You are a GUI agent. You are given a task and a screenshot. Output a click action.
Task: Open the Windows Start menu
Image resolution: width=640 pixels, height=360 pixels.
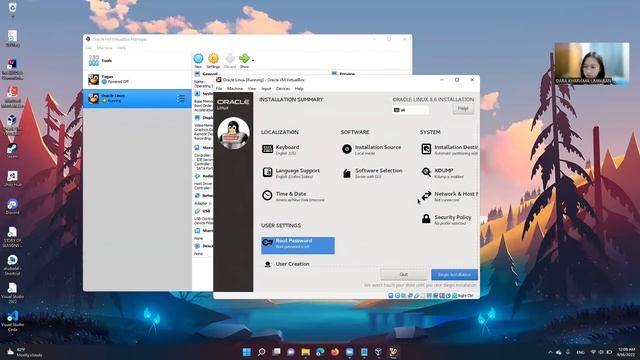(x=247, y=352)
